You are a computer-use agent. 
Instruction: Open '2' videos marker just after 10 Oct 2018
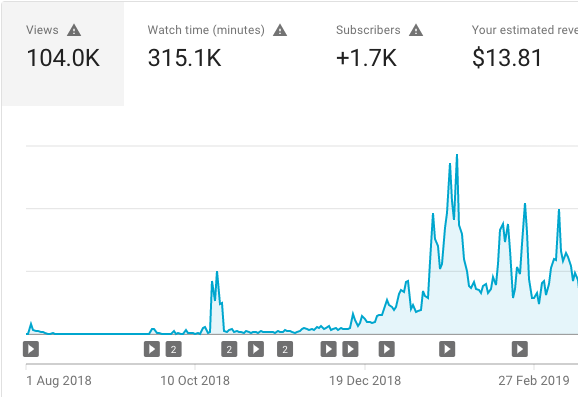[x=229, y=349]
